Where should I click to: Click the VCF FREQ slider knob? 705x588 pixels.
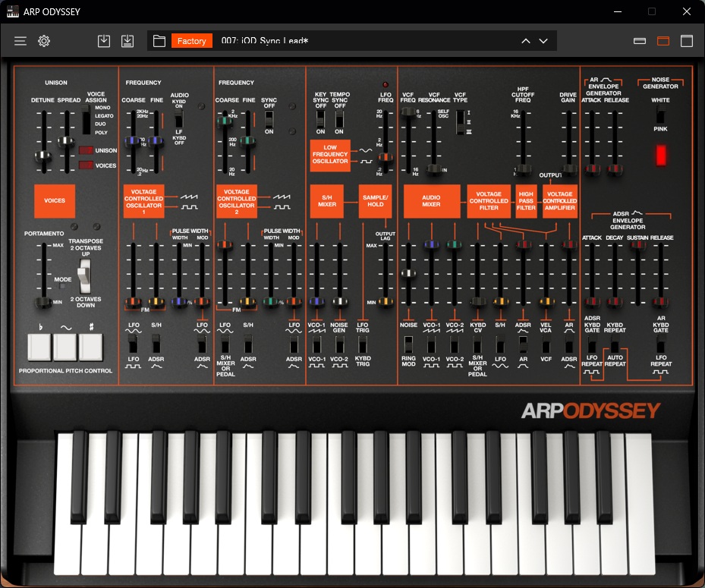(x=408, y=112)
